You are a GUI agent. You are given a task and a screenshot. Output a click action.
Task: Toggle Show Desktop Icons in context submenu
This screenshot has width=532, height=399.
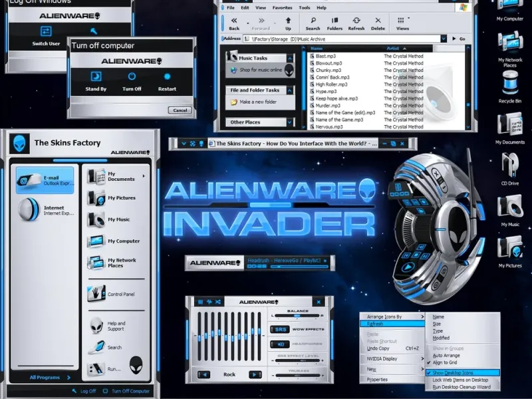click(463, 372)
